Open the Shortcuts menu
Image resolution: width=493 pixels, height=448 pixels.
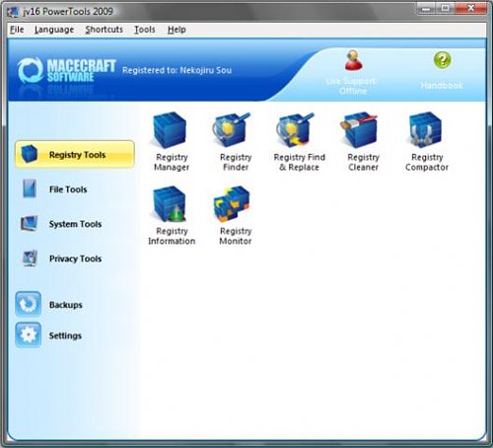click(105, 30)
